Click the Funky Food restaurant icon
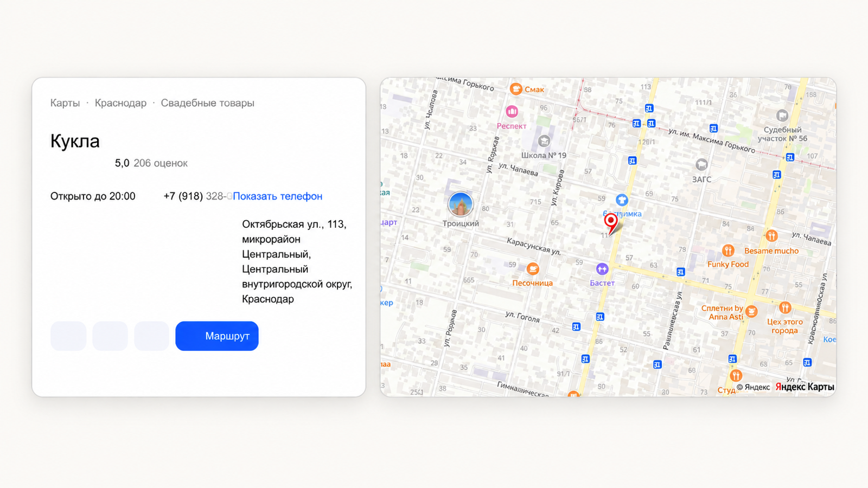Image resolution: width=868 pixels, height=488 pixels. point(728,251)
